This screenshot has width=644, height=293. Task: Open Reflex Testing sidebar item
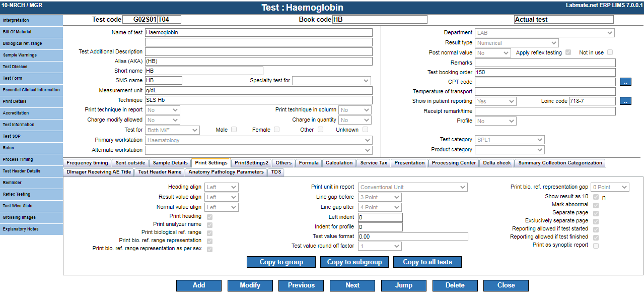click(x=31, y=194)
